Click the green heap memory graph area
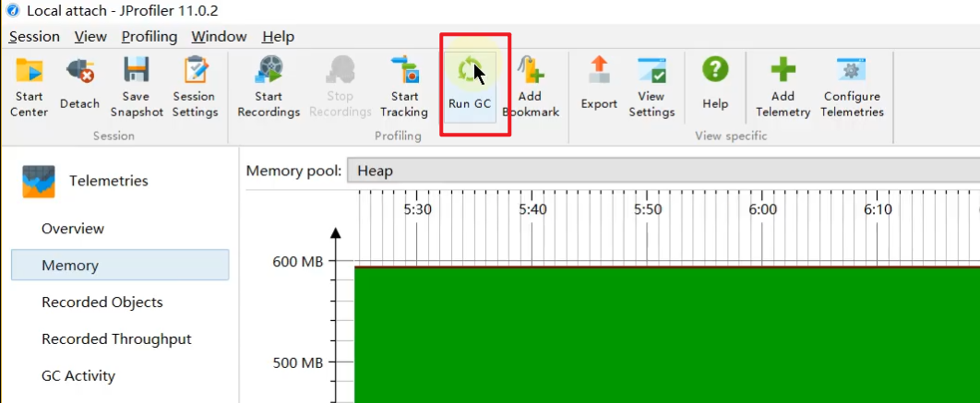 tap(667, 335)
